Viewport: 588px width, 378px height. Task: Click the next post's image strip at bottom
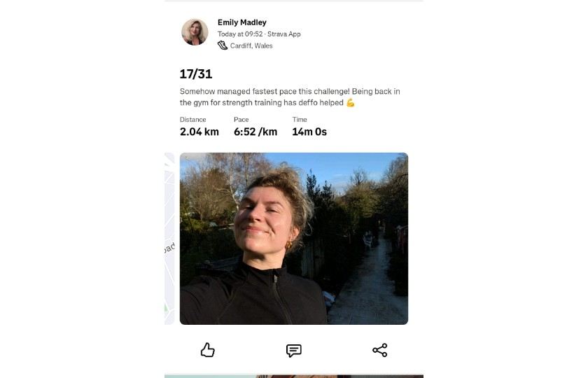[x=294, y=375]
